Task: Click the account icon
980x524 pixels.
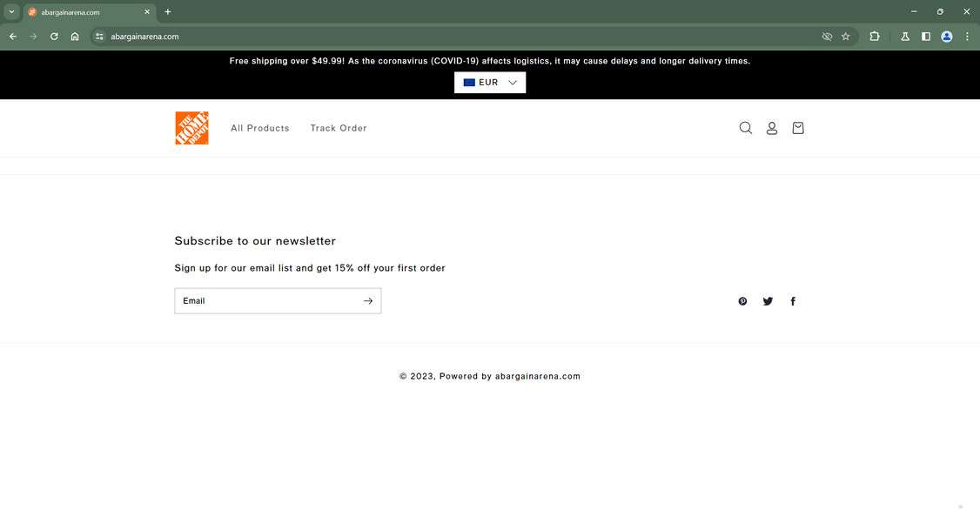Action: coord(772,127)
